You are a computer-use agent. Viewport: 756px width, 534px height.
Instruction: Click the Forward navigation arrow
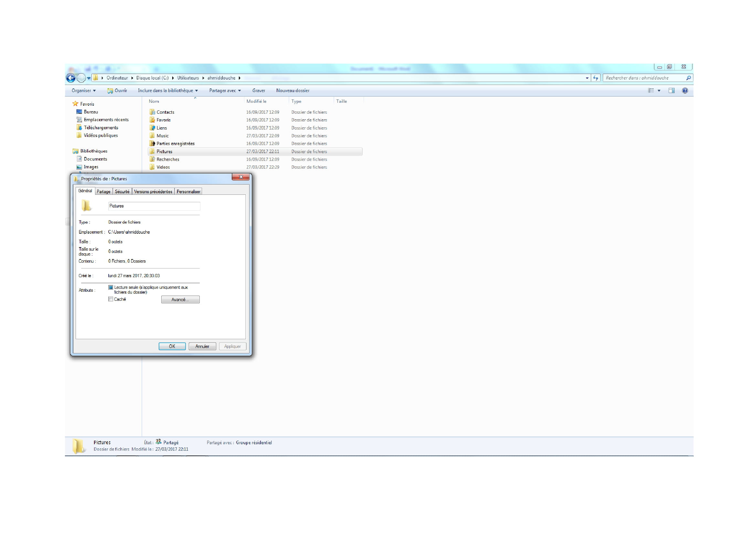click(81, 78)
